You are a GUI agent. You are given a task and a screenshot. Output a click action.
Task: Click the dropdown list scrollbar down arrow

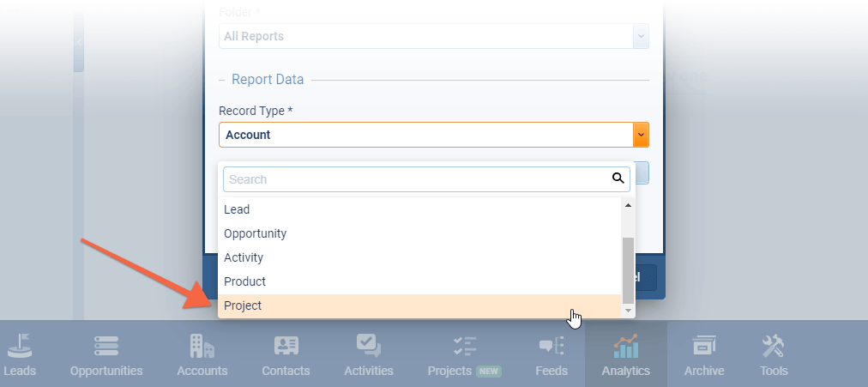coord(628,310)
